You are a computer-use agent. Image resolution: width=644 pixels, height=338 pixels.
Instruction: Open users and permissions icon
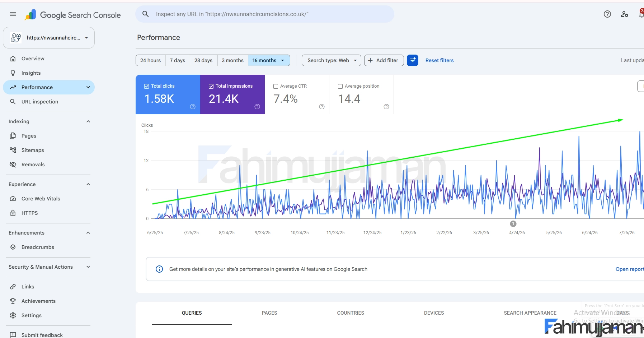624,14
